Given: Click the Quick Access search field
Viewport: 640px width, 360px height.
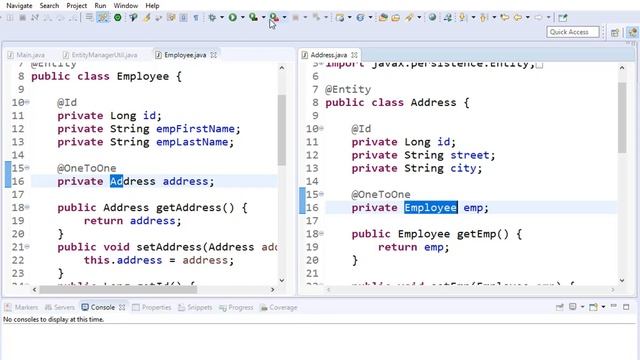Looking at the screenshot, I should tap(573, 32).
